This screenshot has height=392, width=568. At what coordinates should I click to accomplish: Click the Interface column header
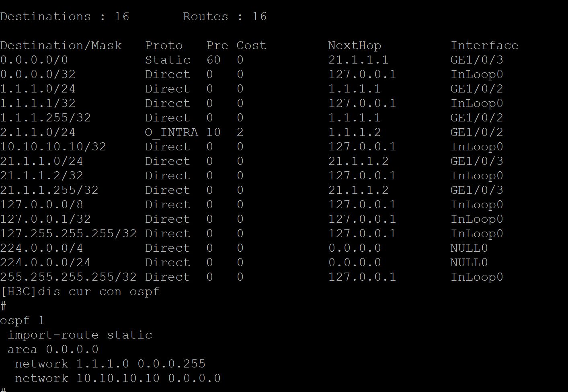tap(485, 45)
